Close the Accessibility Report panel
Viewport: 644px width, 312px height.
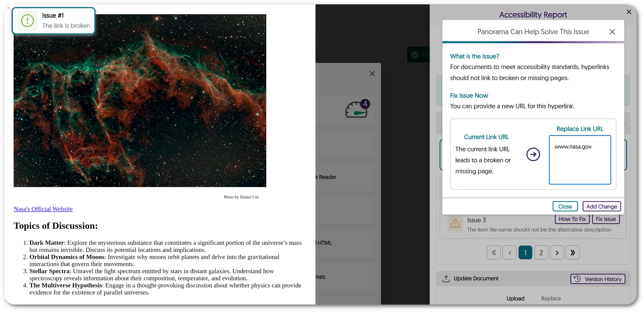(x=629, y=12)
